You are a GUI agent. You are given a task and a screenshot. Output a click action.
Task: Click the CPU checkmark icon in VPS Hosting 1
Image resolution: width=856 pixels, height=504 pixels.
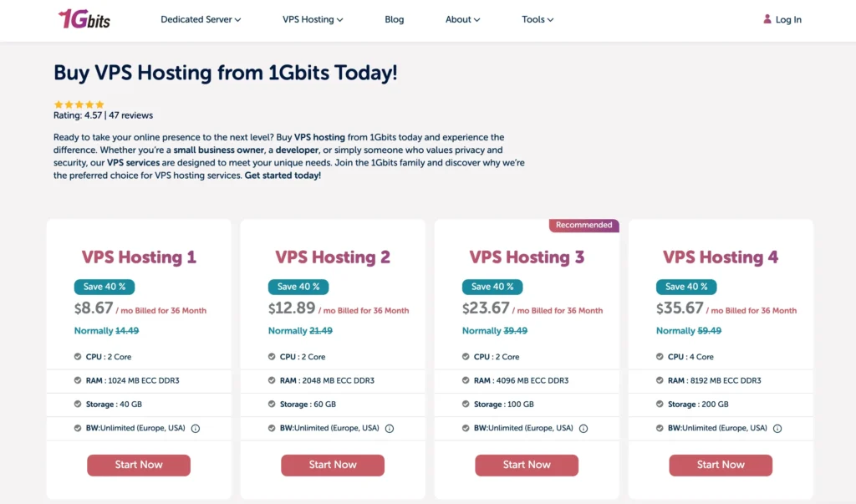click(x=78, y=357)
